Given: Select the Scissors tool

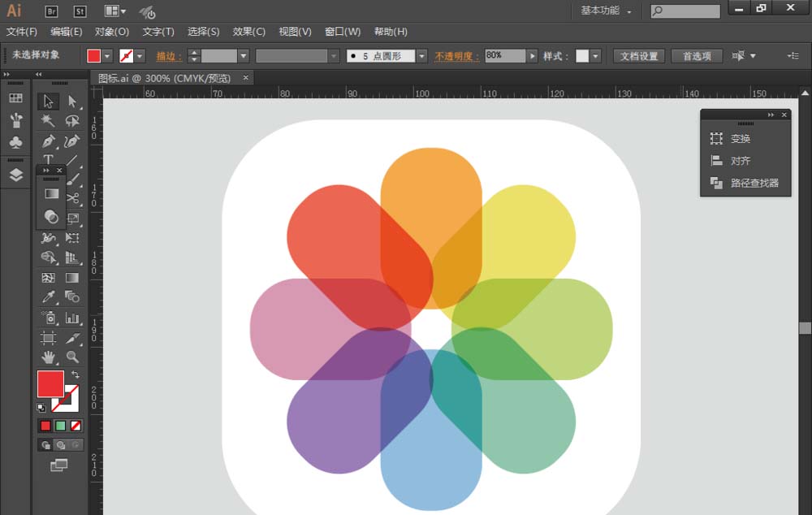Looking at the screenshot, I should (x=74, y=198).
